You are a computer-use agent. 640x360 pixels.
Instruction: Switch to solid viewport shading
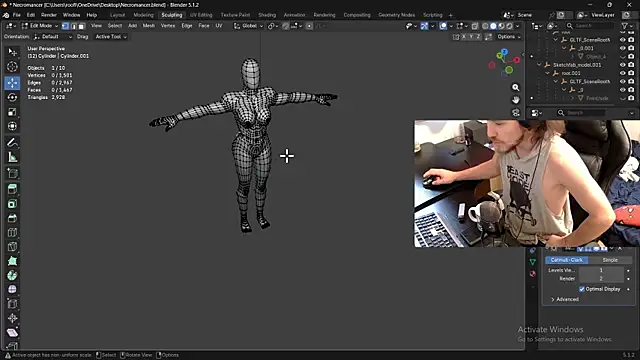pyautogui.click(x=493, y=26)
